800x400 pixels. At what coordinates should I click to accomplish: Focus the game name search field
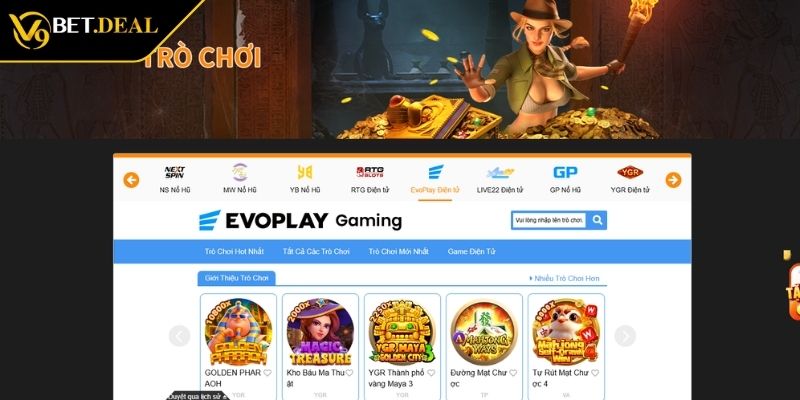549,220
